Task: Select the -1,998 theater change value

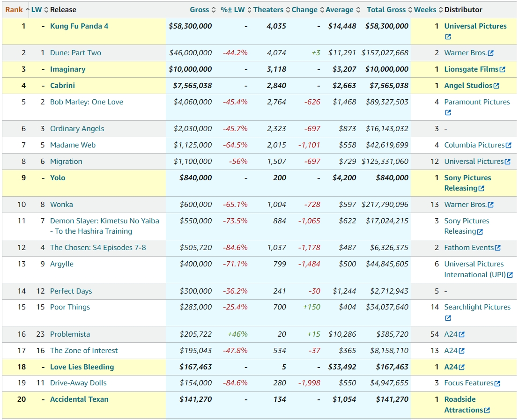Action: (309, 383)
